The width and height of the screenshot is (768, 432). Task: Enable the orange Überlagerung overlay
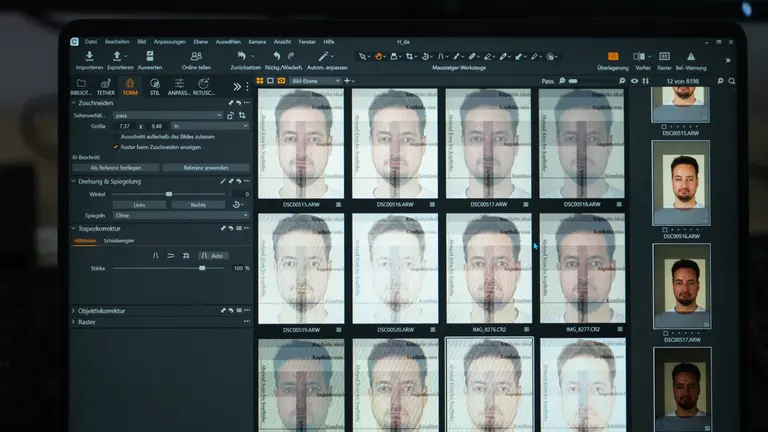pos(613,56)
